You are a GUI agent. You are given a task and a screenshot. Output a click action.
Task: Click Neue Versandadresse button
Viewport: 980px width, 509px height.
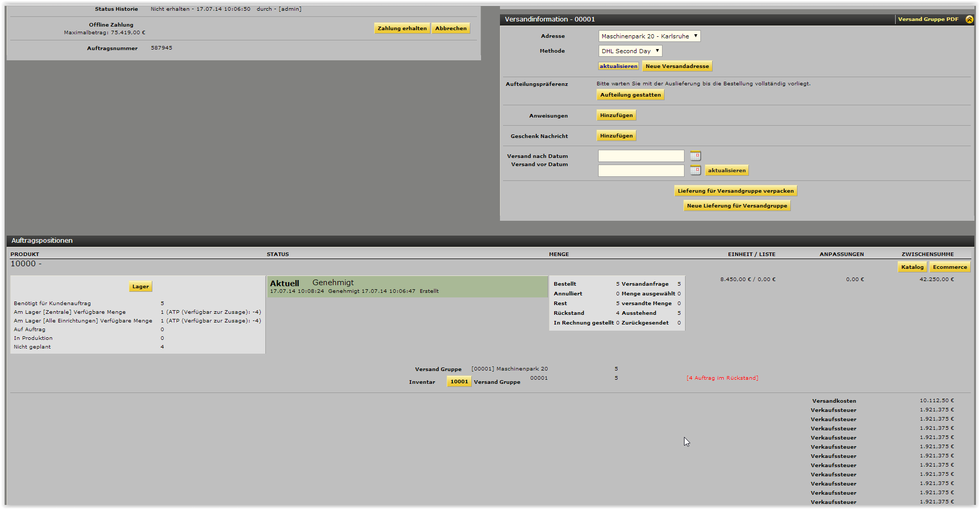[677, 66]
